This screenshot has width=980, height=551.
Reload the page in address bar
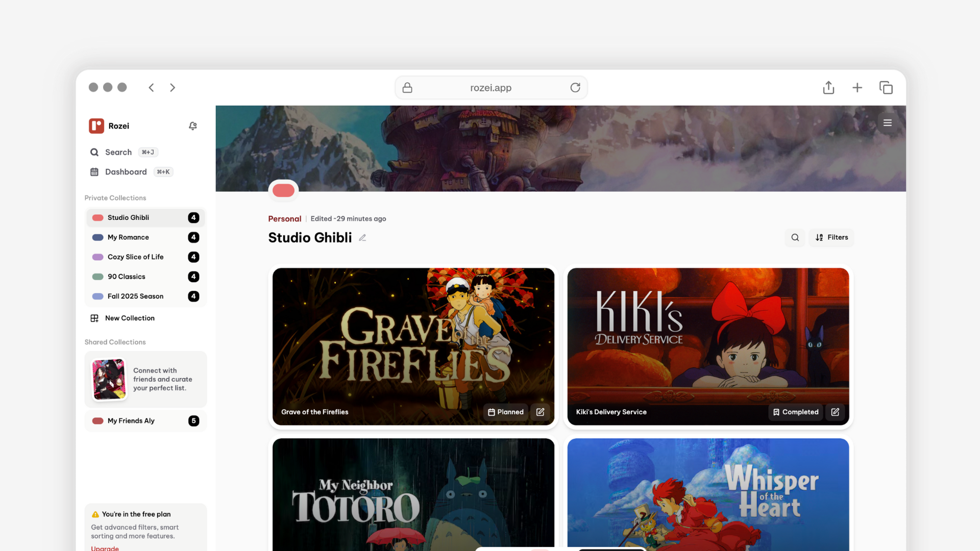tap(575, 88)
